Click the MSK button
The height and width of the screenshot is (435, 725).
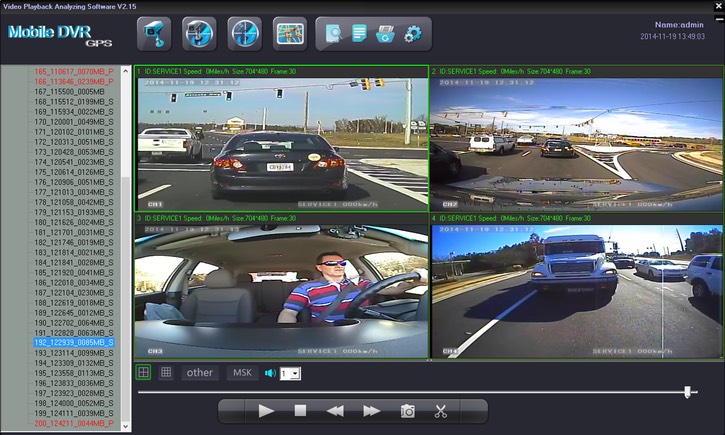(242, 373)
